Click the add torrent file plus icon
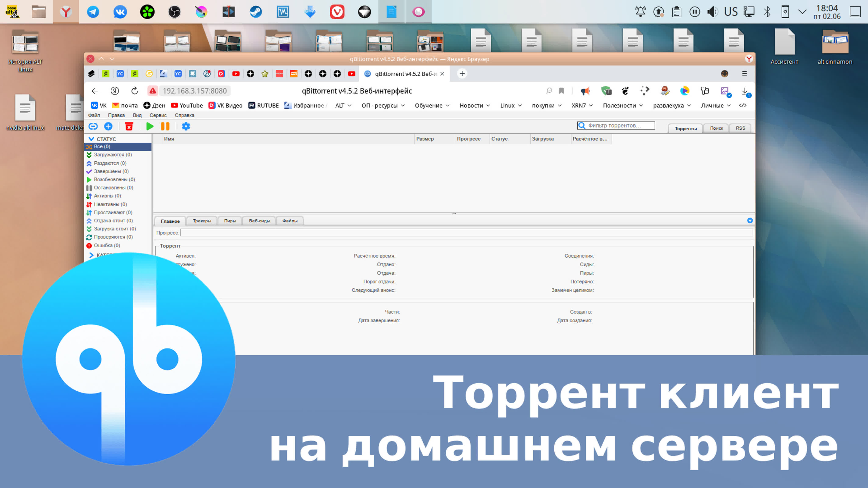Image resolution: width=868 pixels, height=488 pixels. [108, 126]
